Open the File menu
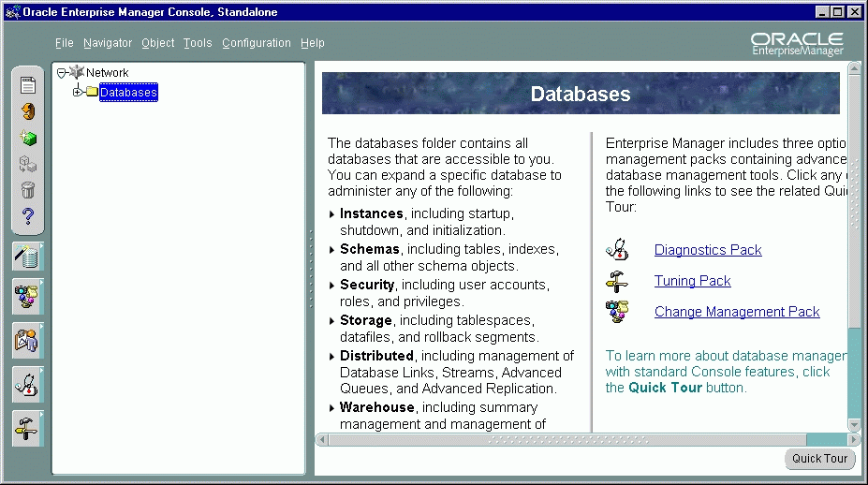Image resolution: width=868 pixels, height=485 pixels. [x=64, y=43]
